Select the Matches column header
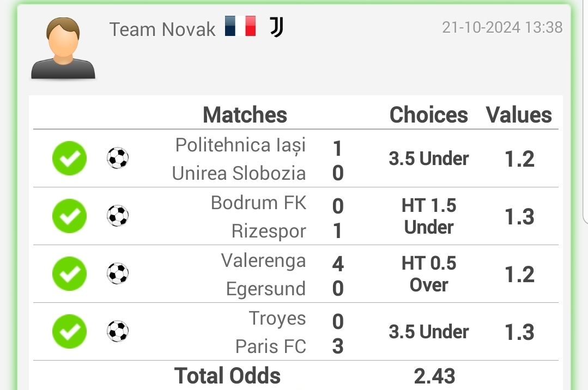588x390 pixels. (245, 115)
